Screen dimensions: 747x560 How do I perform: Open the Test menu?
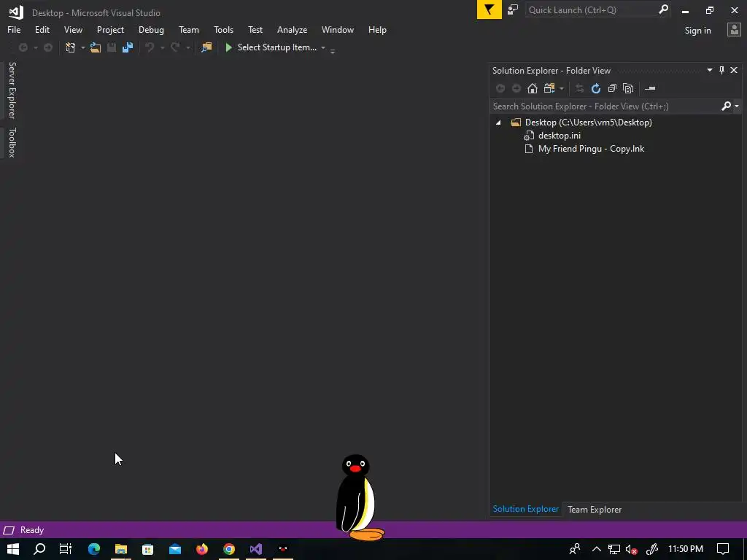255,29
